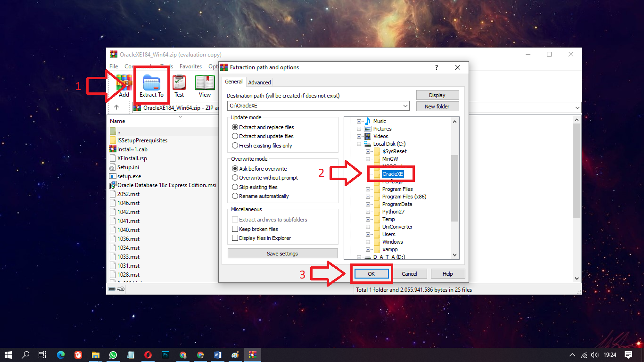This screenshot has height=362, width=644.
Task: Click the folder tree scroll-down arrow
Action: (455, 255)
